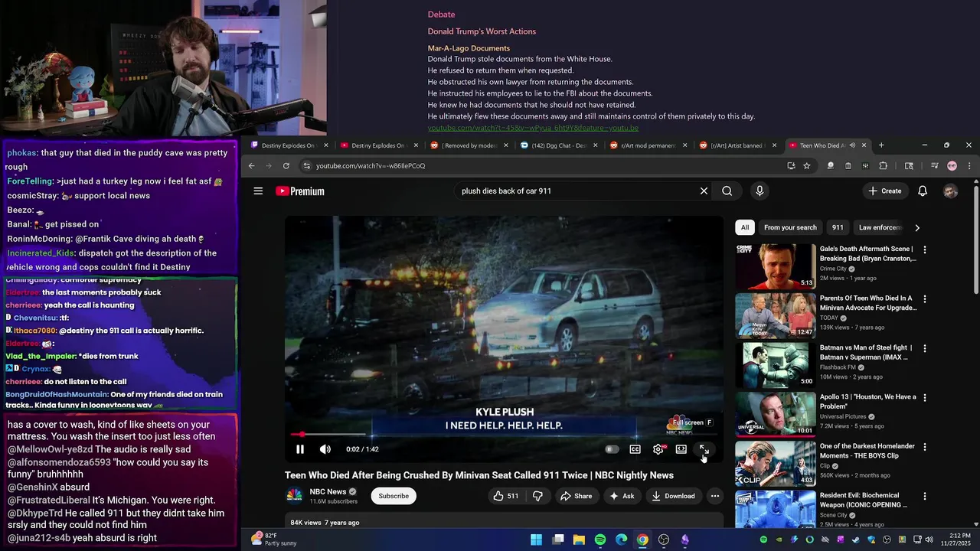The image size is (980, 551).
Task: Open the Chrome extensions puzzle icon
Action: tap(883, 166)
